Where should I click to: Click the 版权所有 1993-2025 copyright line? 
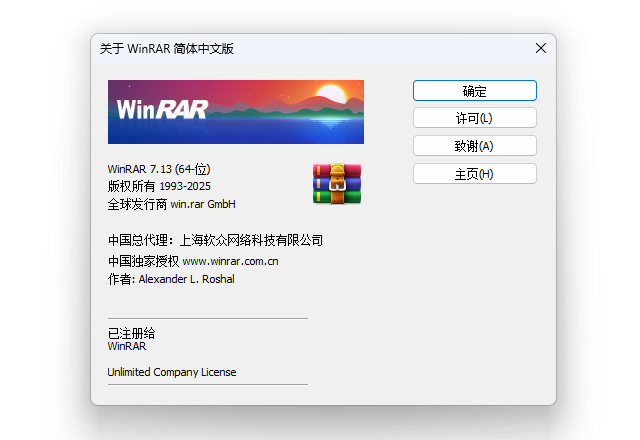coord(159,186)
